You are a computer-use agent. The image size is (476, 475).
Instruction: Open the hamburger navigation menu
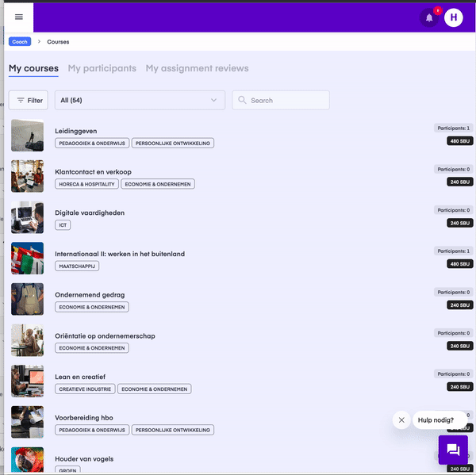19,17
